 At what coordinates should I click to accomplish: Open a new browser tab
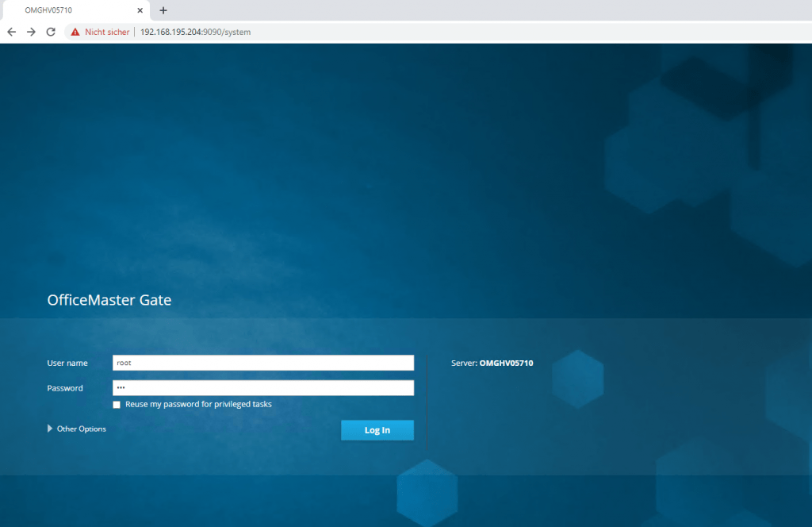pos(163,10)
